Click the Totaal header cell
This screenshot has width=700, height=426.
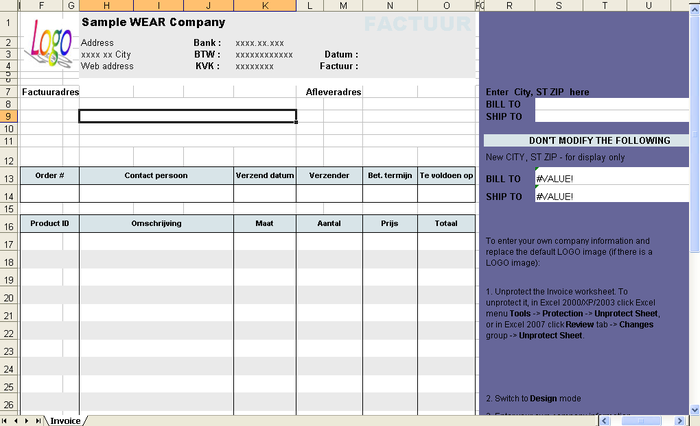click(446, 223)
